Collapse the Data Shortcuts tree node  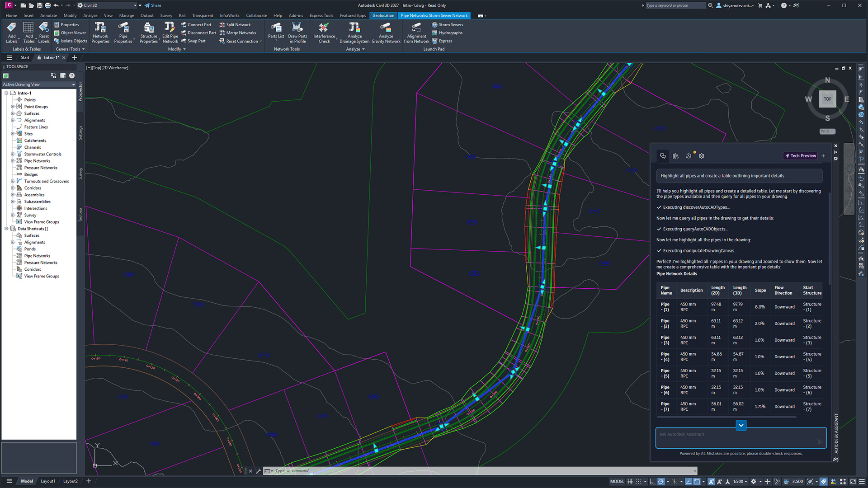click(x=6, y=229)
